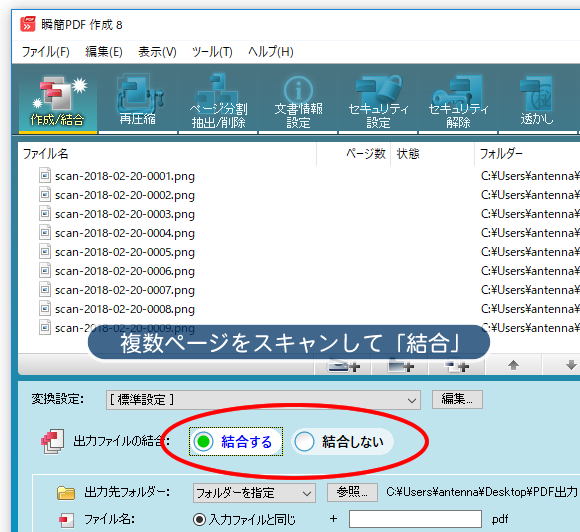Click the move-up arrow button
Image resolution: width=580 pixels, height=532 pixels.
pyautogui.click(x=513, y=365)
